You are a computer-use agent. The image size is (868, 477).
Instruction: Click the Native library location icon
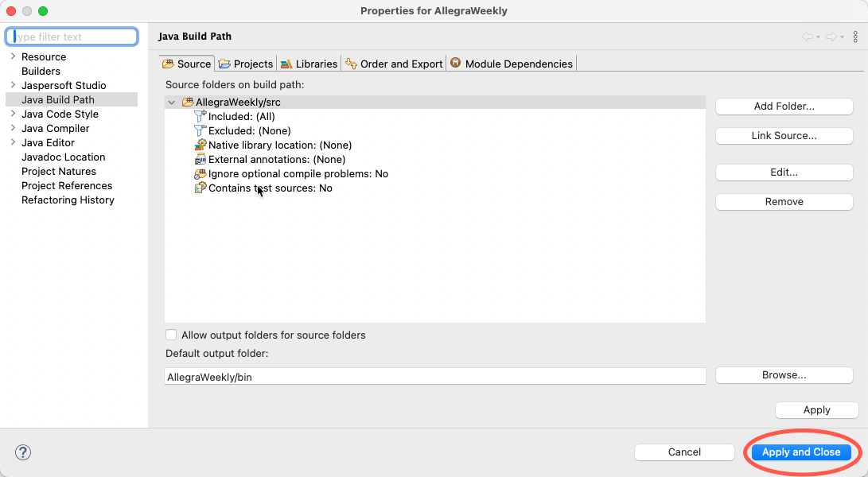200,145
